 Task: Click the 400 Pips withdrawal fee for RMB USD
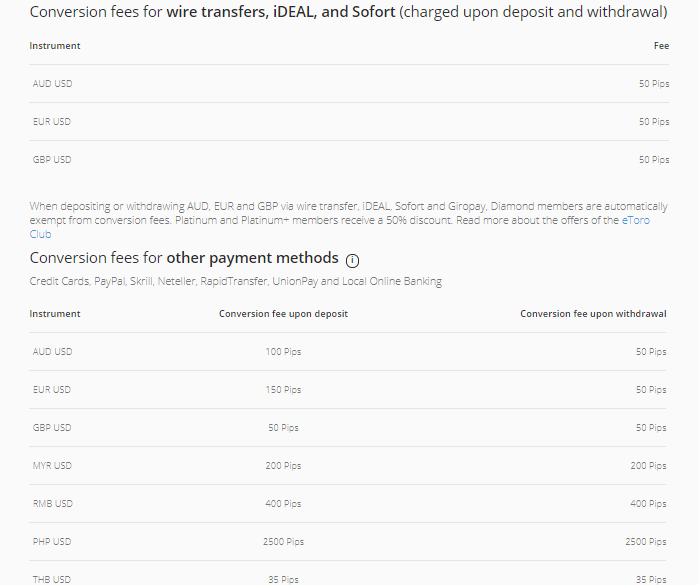pos(648,504)
